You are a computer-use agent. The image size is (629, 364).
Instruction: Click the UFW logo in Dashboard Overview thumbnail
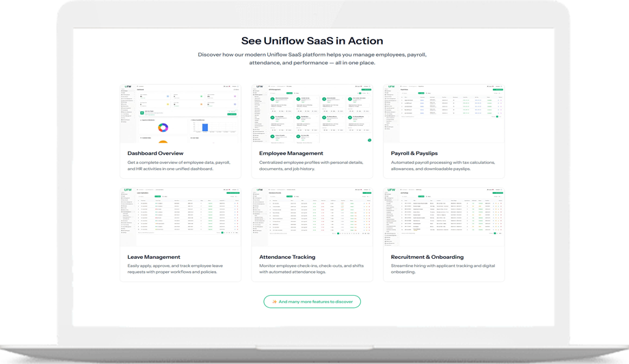coord(128,87)
